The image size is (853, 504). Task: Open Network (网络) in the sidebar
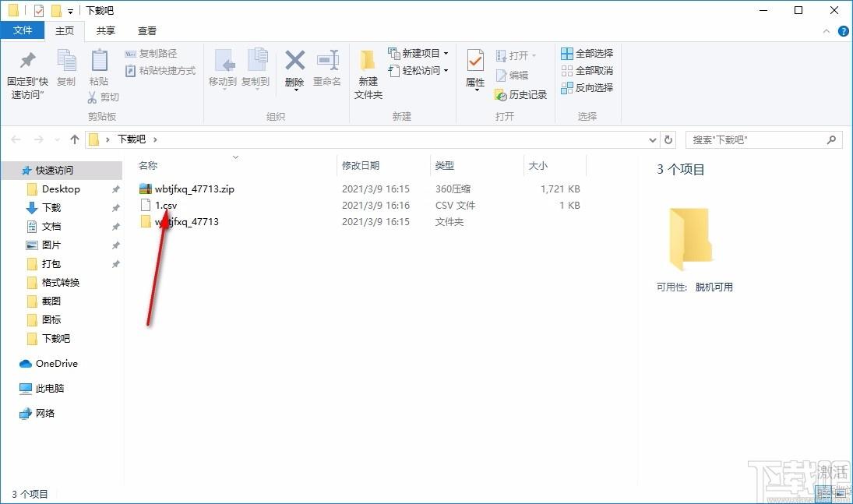click(45, 413)
